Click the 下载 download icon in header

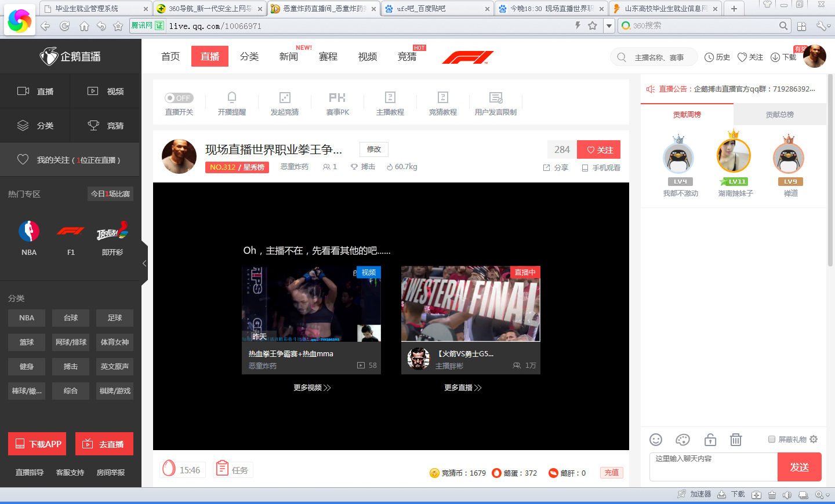(x=775, y=57)
